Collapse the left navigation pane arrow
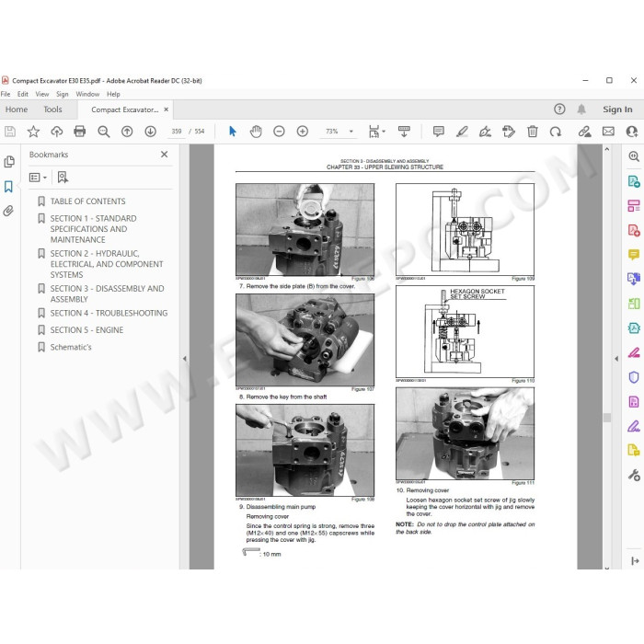Screen dimensions: 644x644 click(x=184, y=359)
